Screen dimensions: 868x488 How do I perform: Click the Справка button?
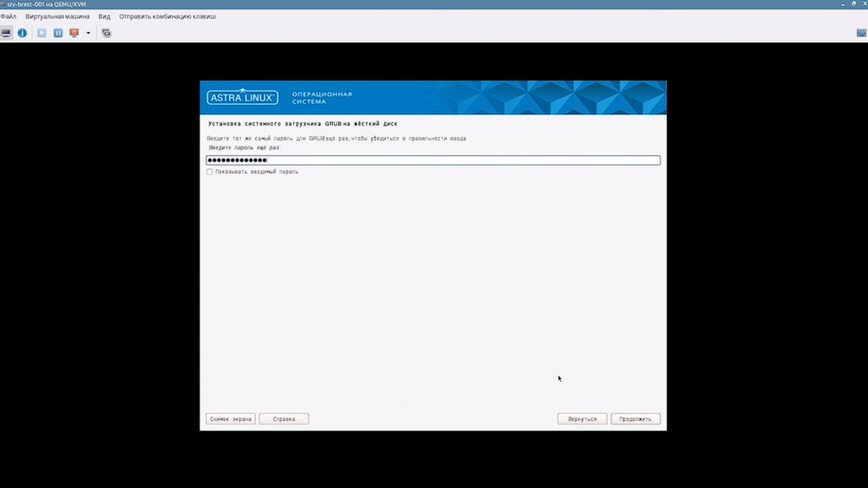click(x=283, y=419)
